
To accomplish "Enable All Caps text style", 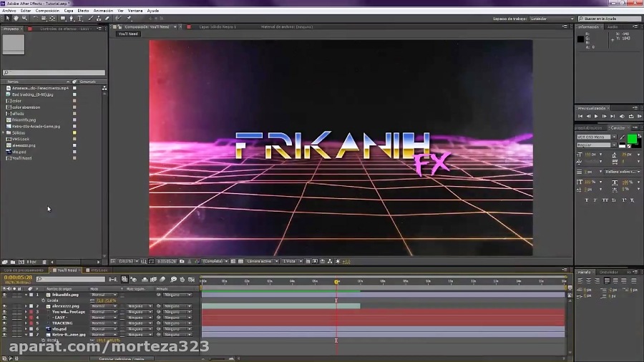I will click(x=605, y=200).
